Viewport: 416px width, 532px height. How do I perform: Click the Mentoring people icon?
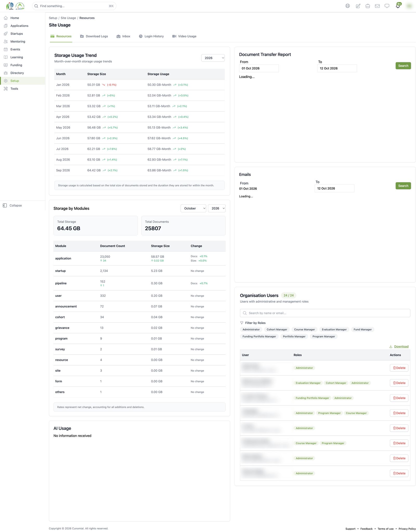click(x=6, y=42)
